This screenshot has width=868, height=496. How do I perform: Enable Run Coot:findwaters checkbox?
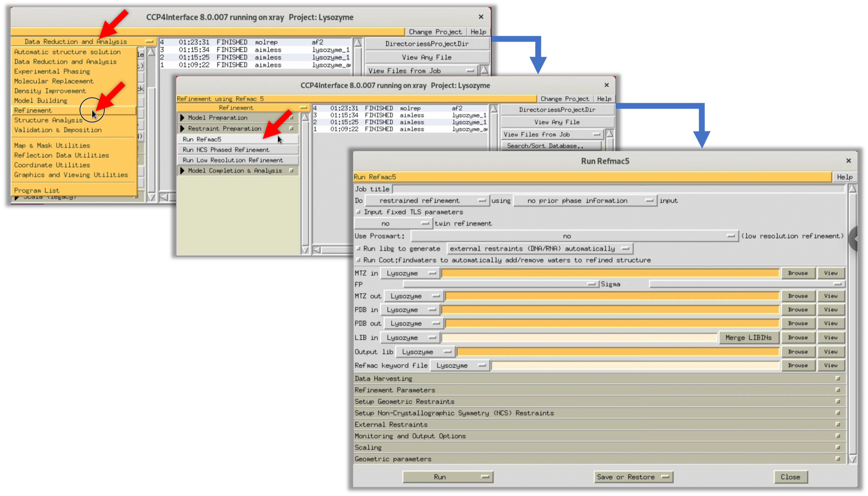(x=358, y=260)
